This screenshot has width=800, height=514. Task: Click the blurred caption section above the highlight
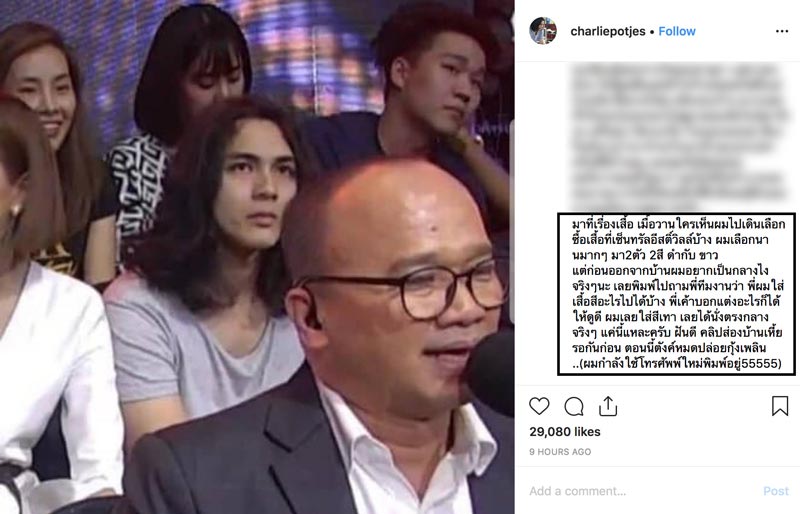click(x=679, y=137)
